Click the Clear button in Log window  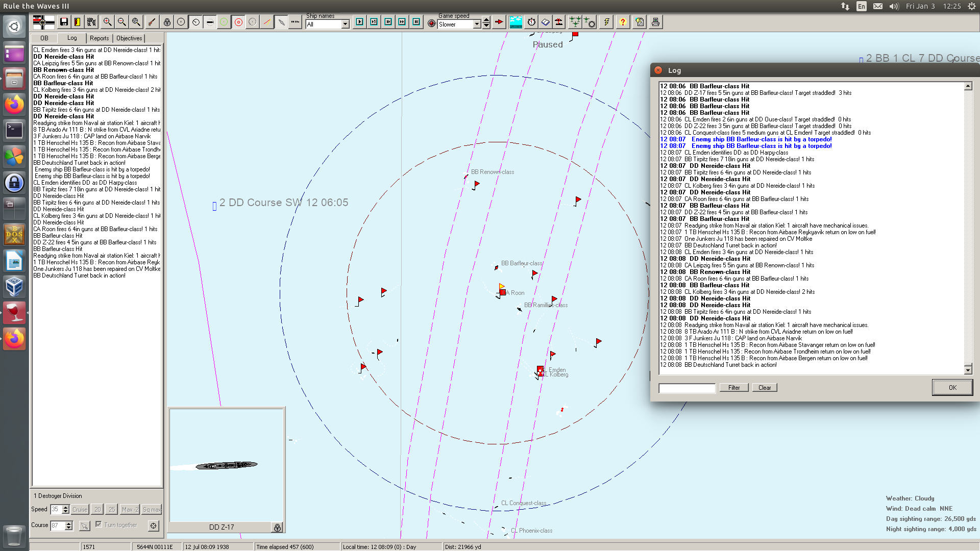765,388
